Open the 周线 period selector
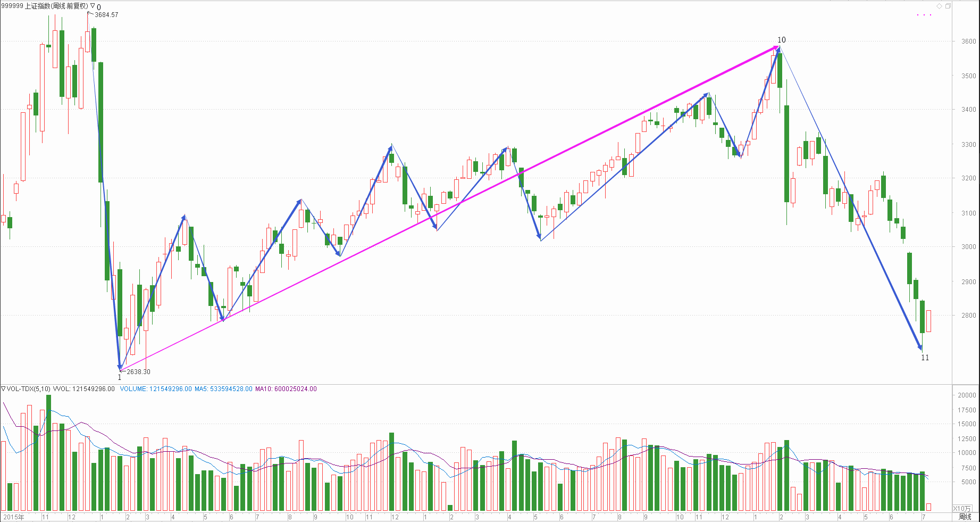Viewport: 980px width, 522px height. (965, 517)
